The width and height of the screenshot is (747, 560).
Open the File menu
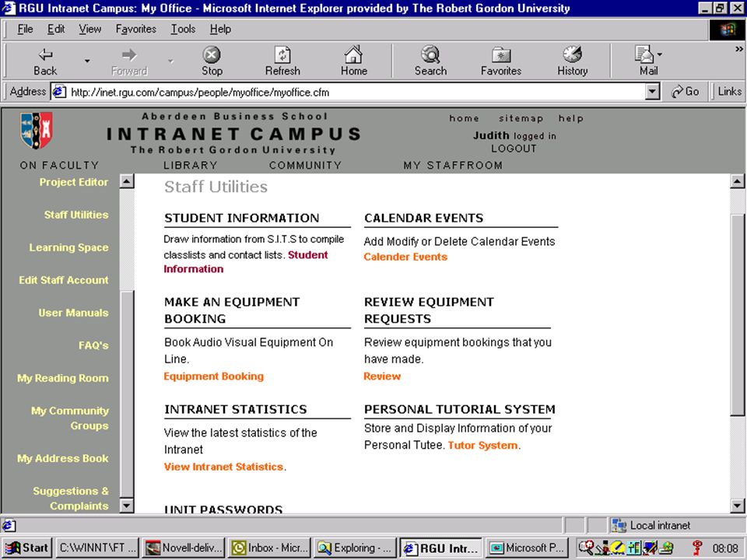(x=25, y=29)
